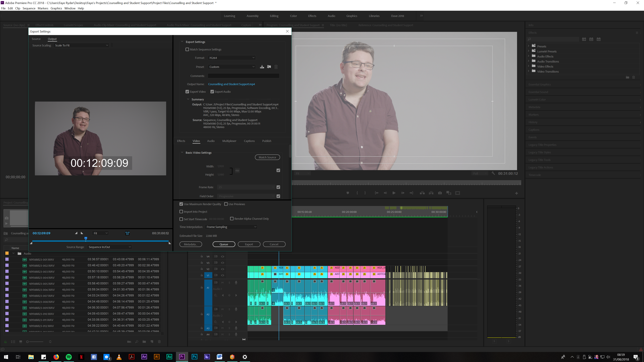Click the Export Frame camera icon
Viewport: 644px width, 362px height.
440,193
